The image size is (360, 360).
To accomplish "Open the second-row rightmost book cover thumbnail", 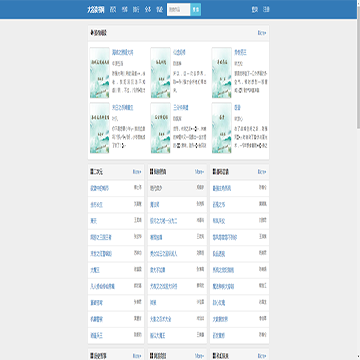I will pos(222,128).
